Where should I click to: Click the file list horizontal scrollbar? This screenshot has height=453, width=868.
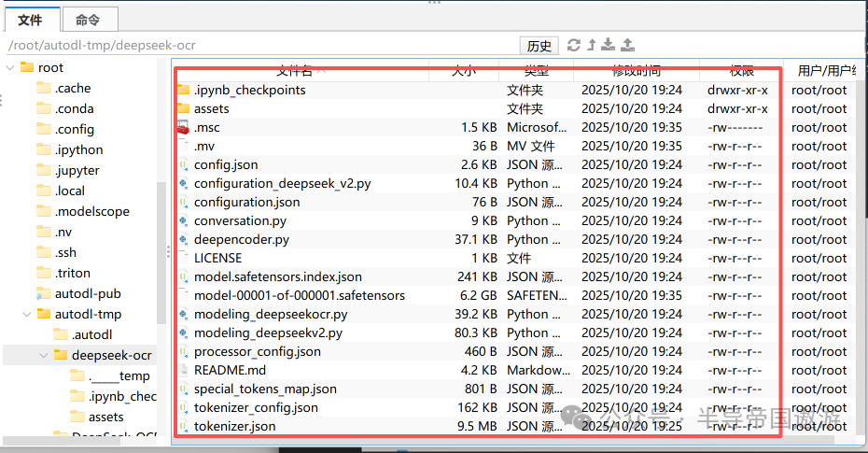coord(505,440)
